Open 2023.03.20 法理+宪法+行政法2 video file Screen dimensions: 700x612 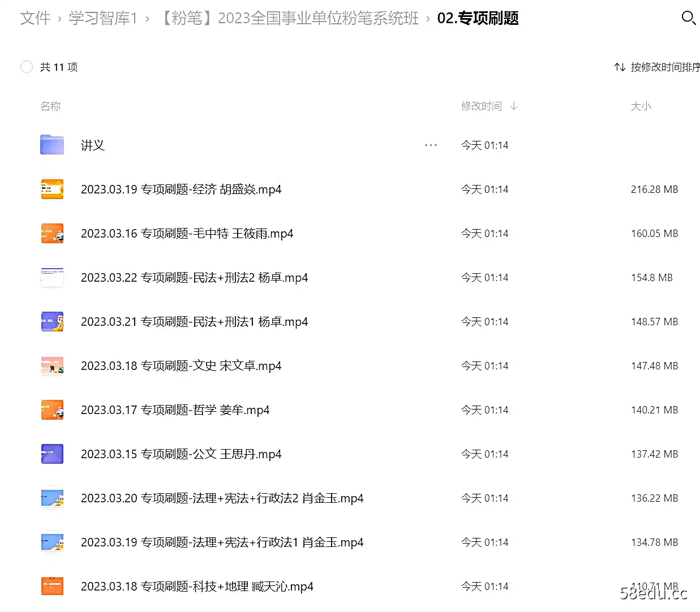[222, 498]
